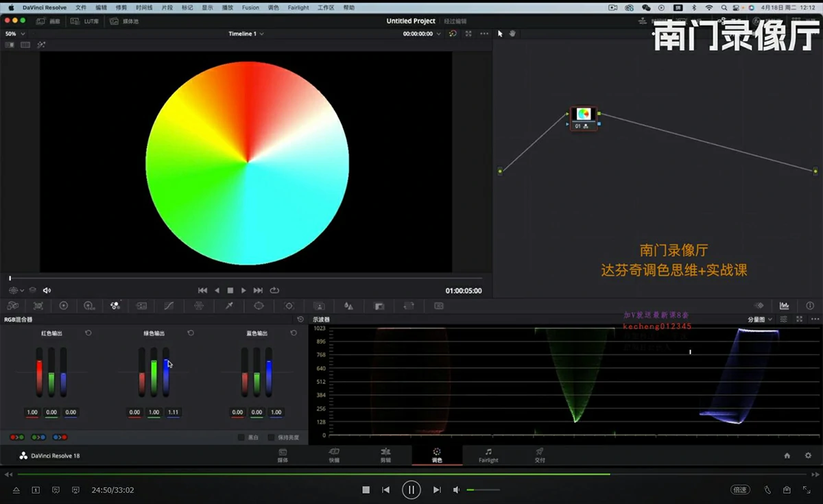Toggle highlight wand mode in viewer

point(41,45)
